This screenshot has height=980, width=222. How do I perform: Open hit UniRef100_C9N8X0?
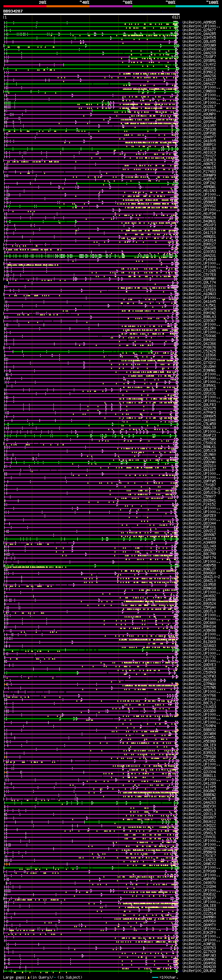click(199, 91)
